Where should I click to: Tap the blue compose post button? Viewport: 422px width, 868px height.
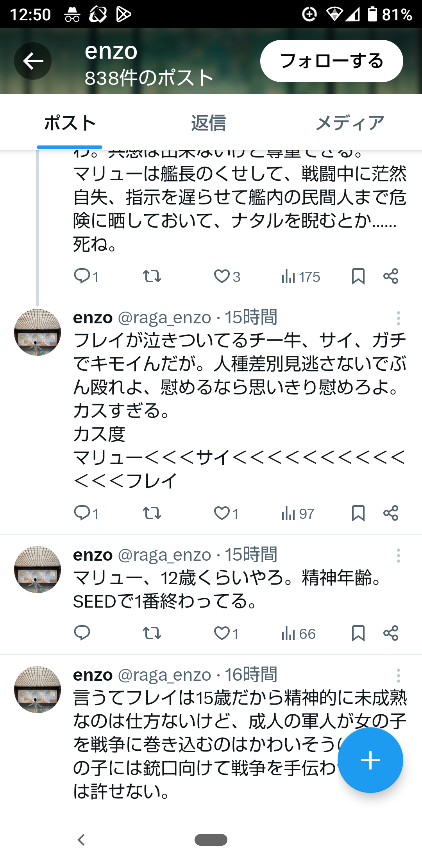click(370, 760)
